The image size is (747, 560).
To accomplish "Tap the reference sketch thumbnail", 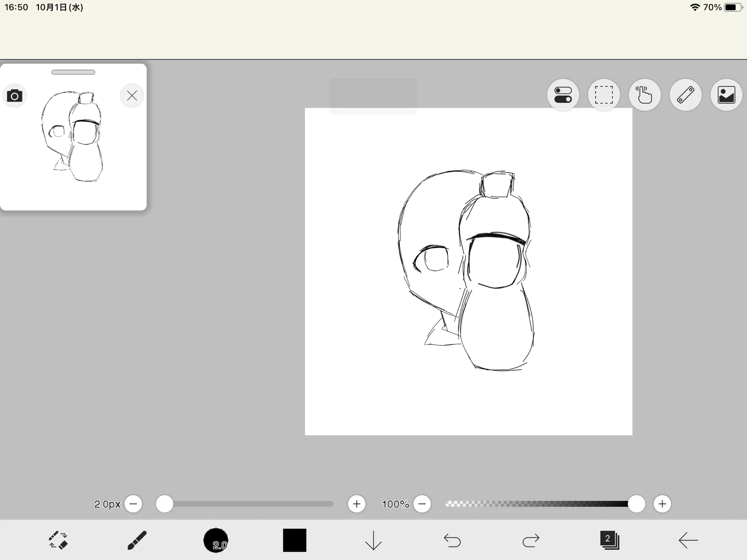I will click(x=73, y=136).
